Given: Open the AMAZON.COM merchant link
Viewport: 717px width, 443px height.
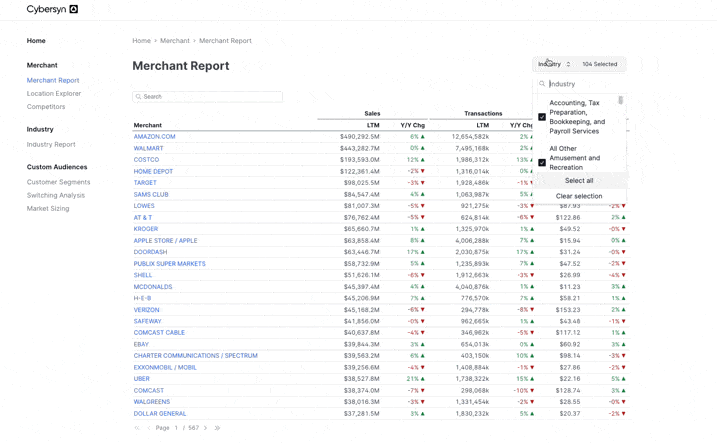Looking at the screenshot, I should pos(155,137).
